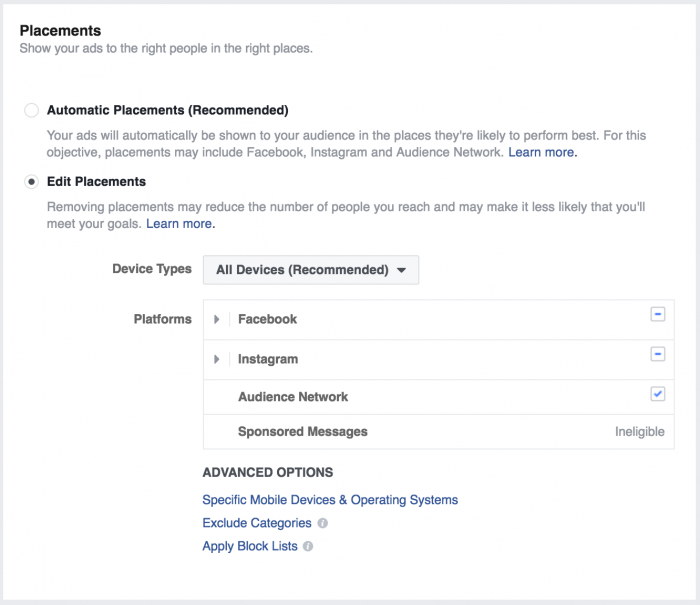The width and height of the screenshot is (700, 605).
Task: Open Learn more under Edit Placements
Action: coord(180,224)
